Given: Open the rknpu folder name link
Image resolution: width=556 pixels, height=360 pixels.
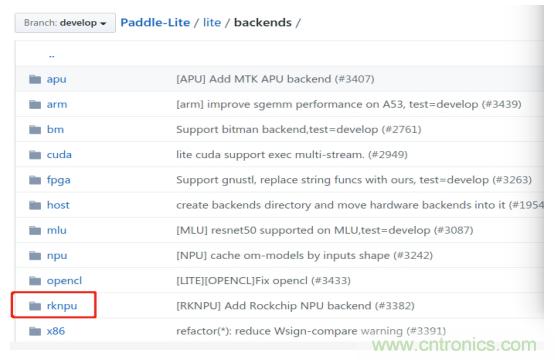Looking at the screenshot, I should click(x=62, y=306).
